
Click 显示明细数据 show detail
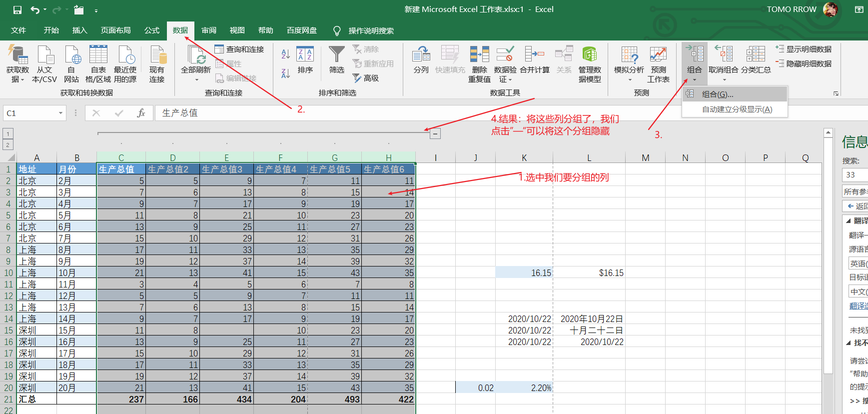click(804, 49)
